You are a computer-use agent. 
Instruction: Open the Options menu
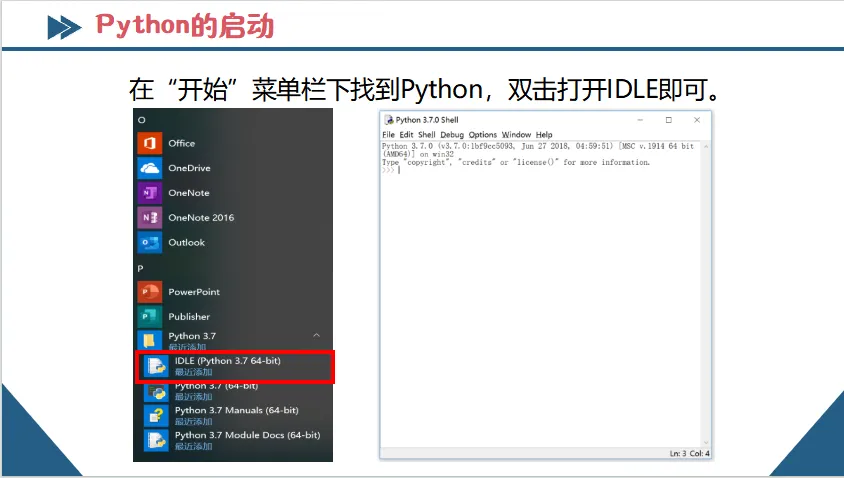pyautogui.click(x=483, y=135)
